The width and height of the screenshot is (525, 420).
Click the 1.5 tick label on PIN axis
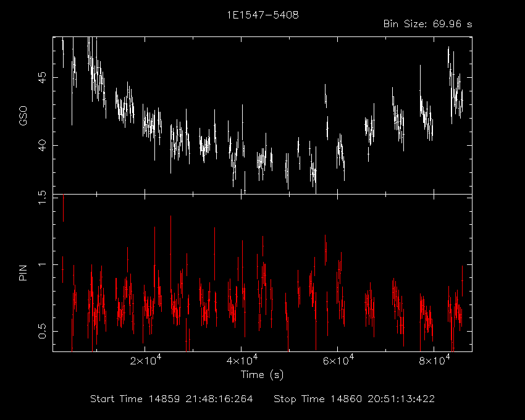tap(42, 198)
